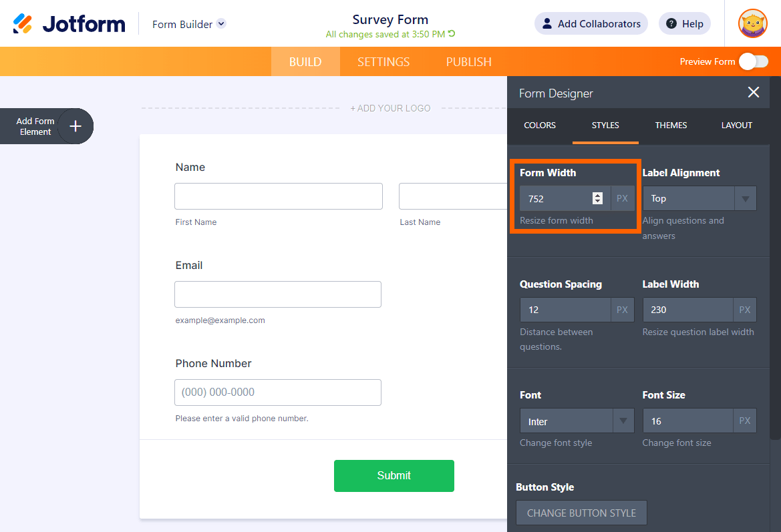Close the Form Designer panel
The height and width of the screenshot is (532, 781).
coord(754,93)
